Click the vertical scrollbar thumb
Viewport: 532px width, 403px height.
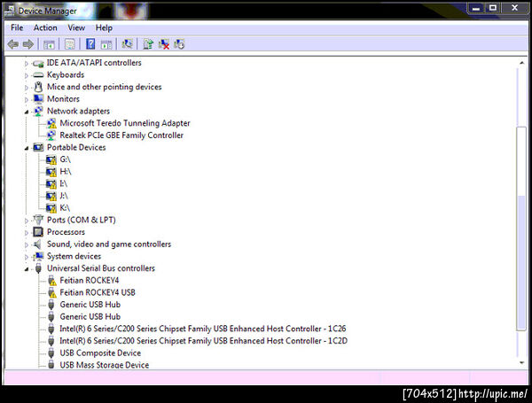pyautogui.click(x=521, y=229)
